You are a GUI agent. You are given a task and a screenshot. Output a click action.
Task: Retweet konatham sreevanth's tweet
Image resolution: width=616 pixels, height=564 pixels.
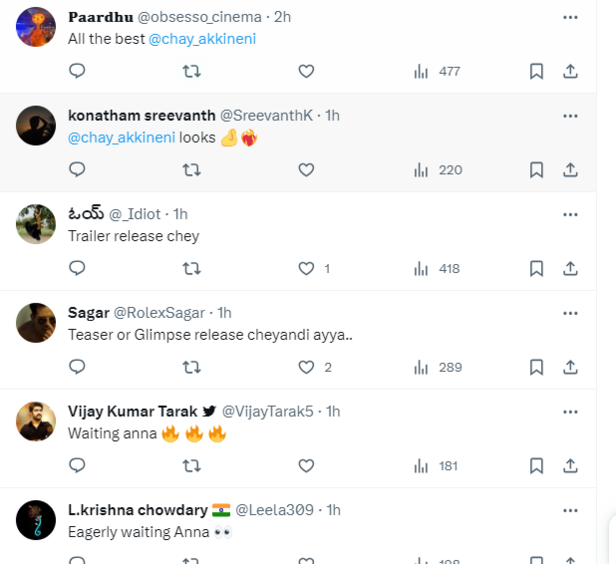191,170
